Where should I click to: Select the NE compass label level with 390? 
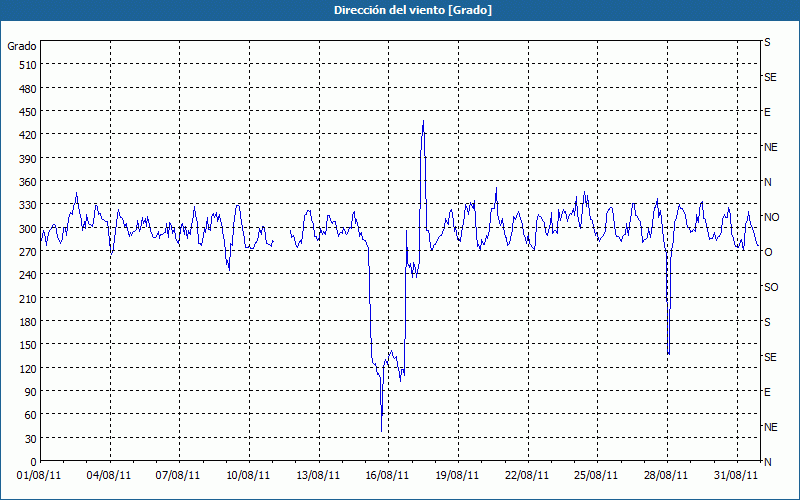tap(771, 147)
